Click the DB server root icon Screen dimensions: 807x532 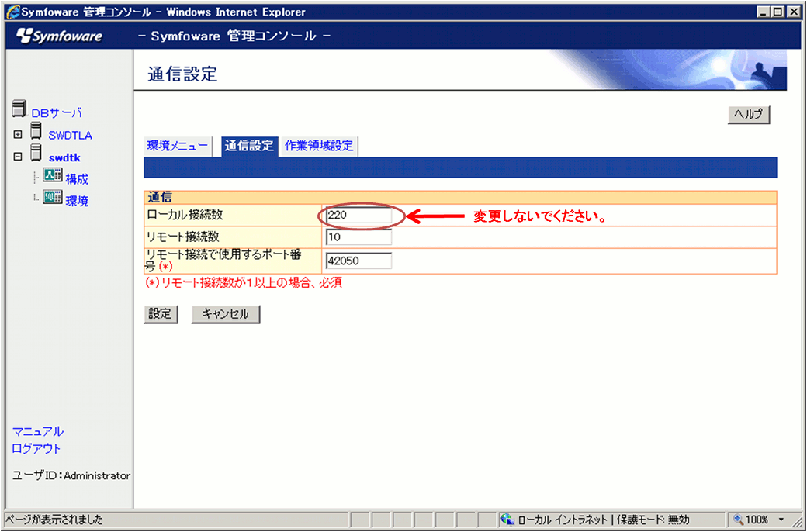click(x=19, y=110)
